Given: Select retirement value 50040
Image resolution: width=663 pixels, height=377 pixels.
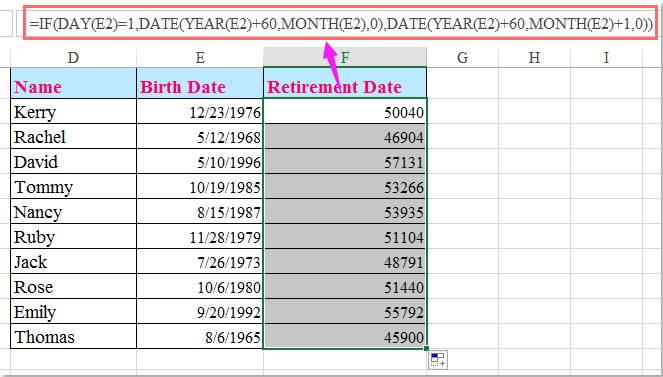Looking at the screenshot, I should 345,112.
